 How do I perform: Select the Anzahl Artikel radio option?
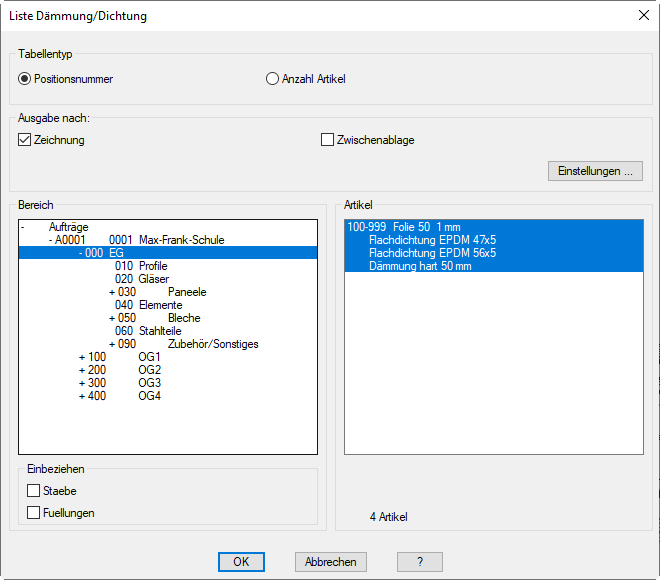click(273, 80)
